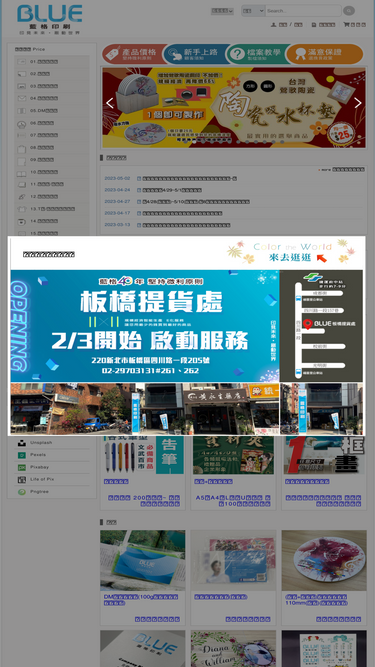Select the envelope icon for category 04
Screen dimensions: 375x667
[x=21, y=98]
